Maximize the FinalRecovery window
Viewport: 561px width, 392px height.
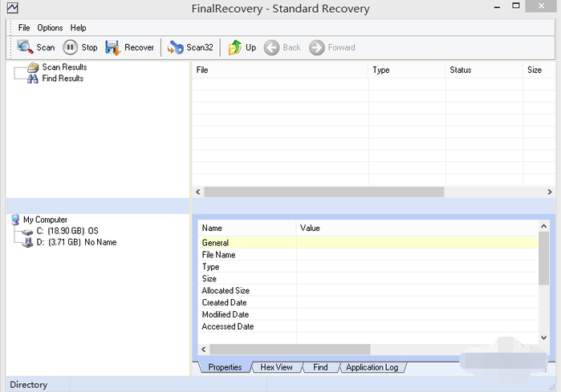[516, 6]
